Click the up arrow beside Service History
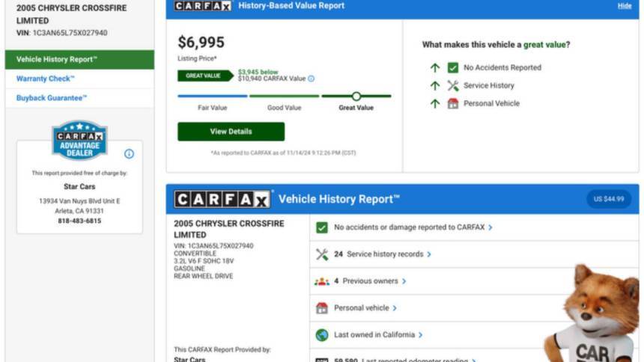 [435, 85]
